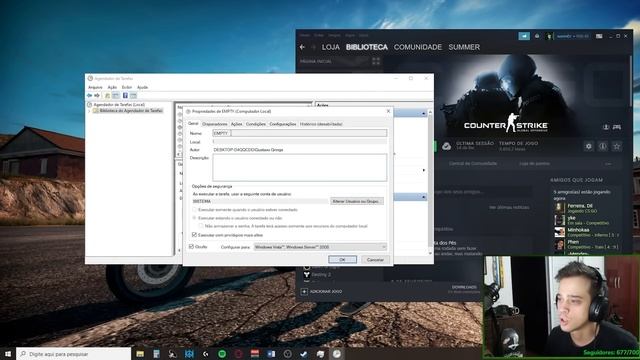
Task: Open the Windows Start button
Action: 7,354
